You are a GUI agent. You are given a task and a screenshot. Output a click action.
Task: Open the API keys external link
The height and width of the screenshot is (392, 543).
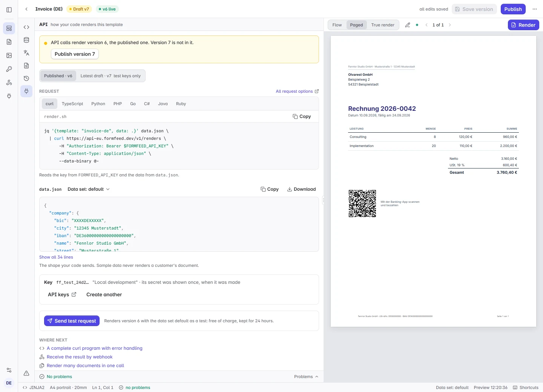coord(62,295)
